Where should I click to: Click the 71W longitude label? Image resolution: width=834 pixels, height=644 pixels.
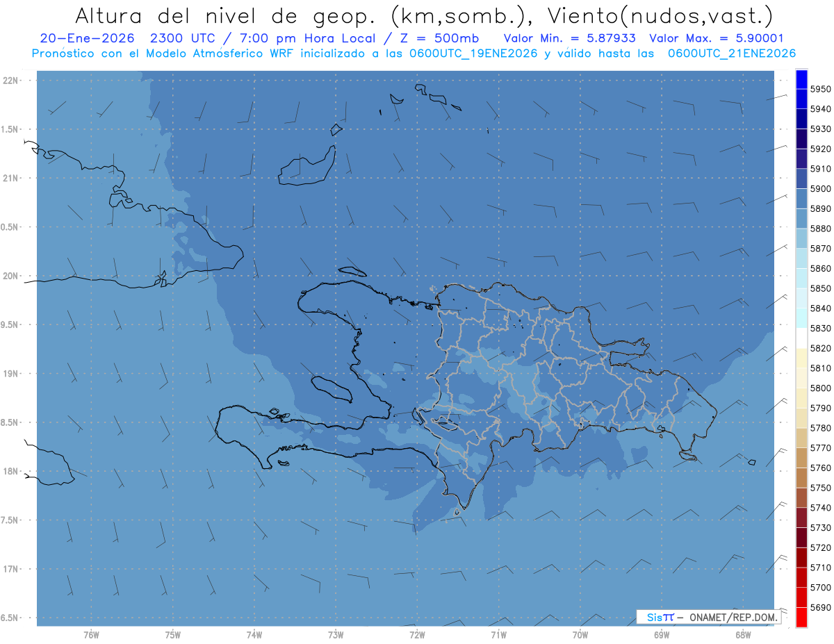[498, 636]
